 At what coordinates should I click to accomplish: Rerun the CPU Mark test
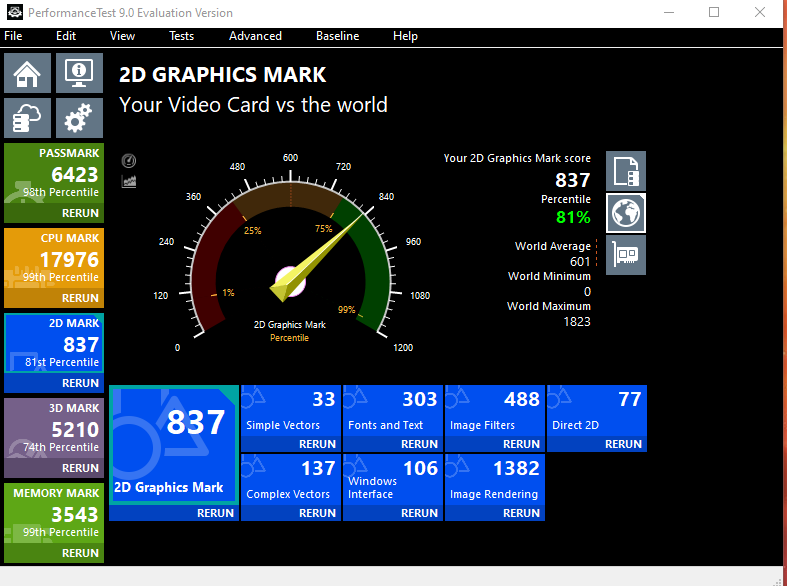click(80, 298)
